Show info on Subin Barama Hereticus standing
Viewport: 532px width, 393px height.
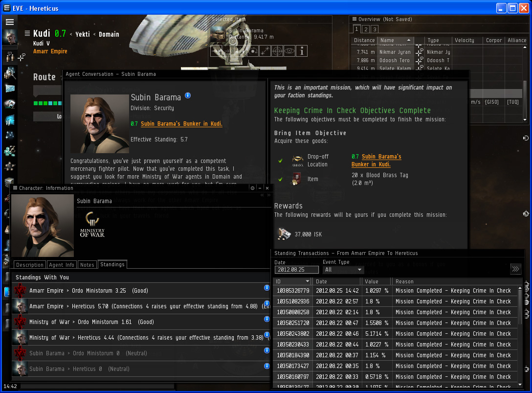[266, 366]
